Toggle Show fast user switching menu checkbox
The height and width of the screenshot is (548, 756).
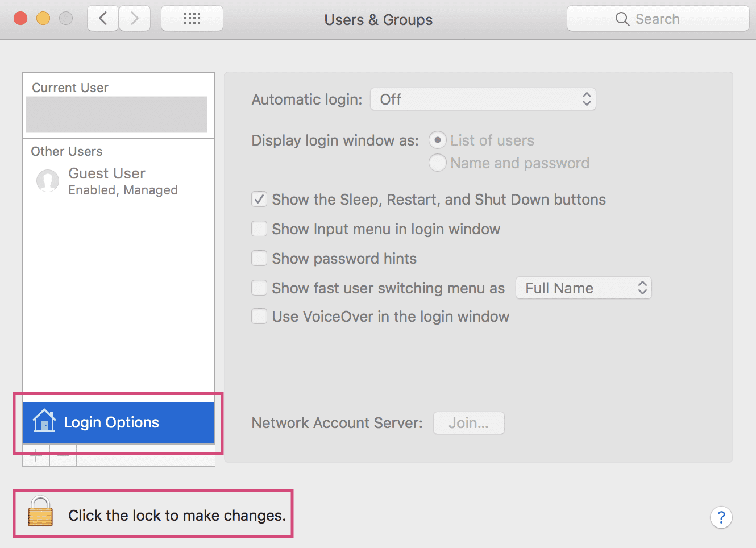coord(259,288)
